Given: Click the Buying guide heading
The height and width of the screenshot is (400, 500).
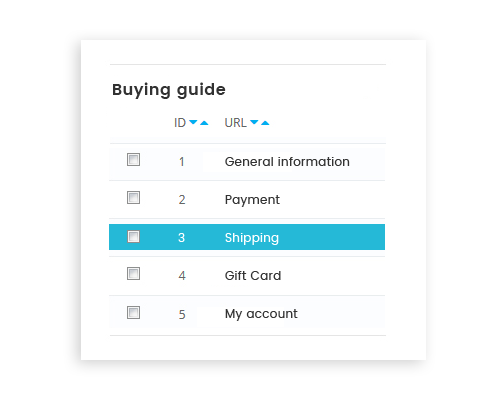Looking at the screenshot, I should pos(169,90).
